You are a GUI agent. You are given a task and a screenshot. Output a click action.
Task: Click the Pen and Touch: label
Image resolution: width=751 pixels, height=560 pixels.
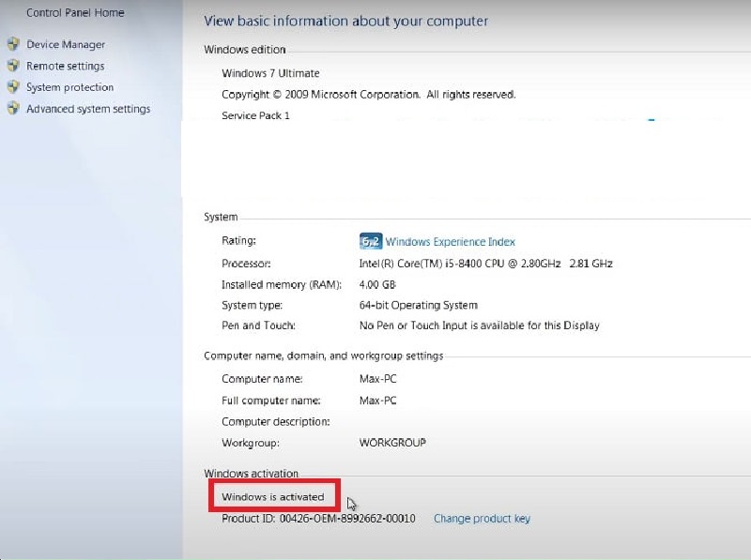(x=259, y=325)
